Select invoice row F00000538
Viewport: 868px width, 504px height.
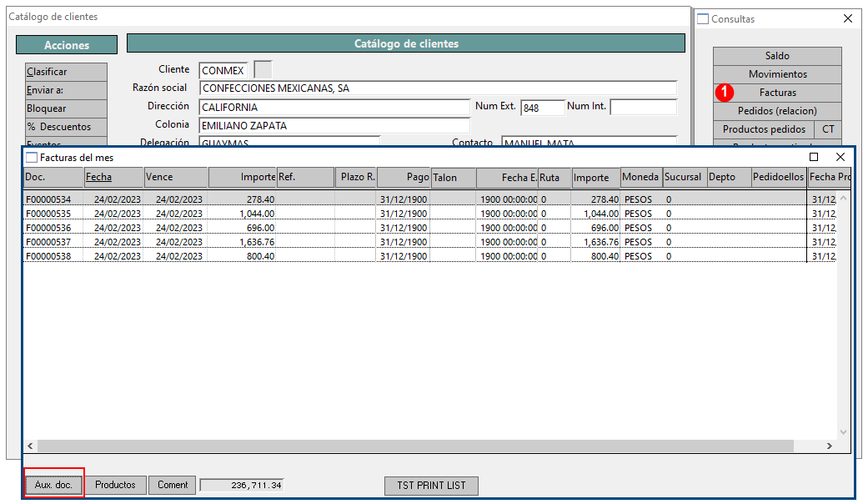pyautogui.click(x=429, y=256)
